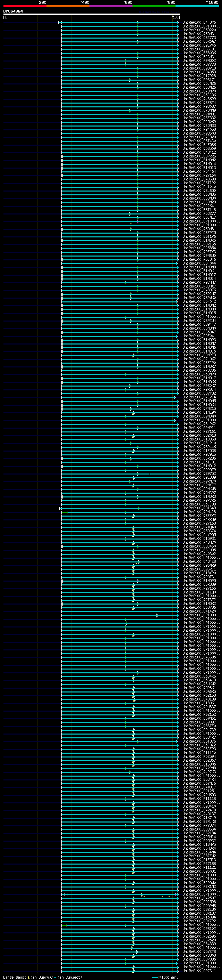Image resolution: width=222 pixels, height=980 pixels.
Task: Open hit UniRef100_C5X6A7
Action: tap(199, 41)
